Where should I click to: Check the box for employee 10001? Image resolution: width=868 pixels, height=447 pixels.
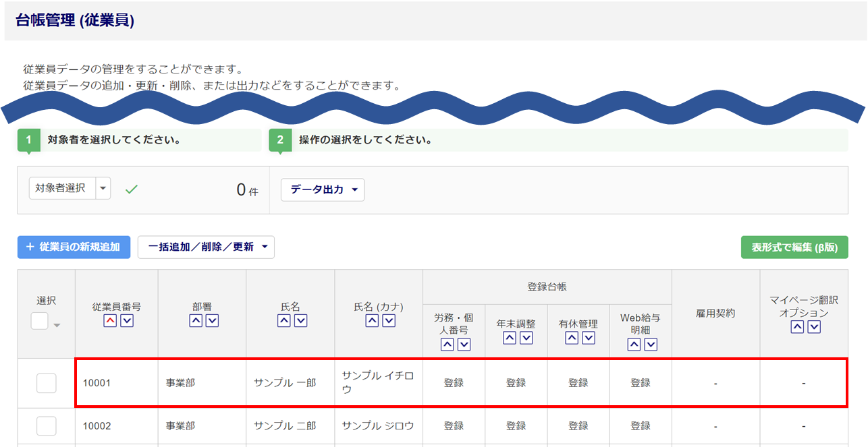(x=47, y=383)
